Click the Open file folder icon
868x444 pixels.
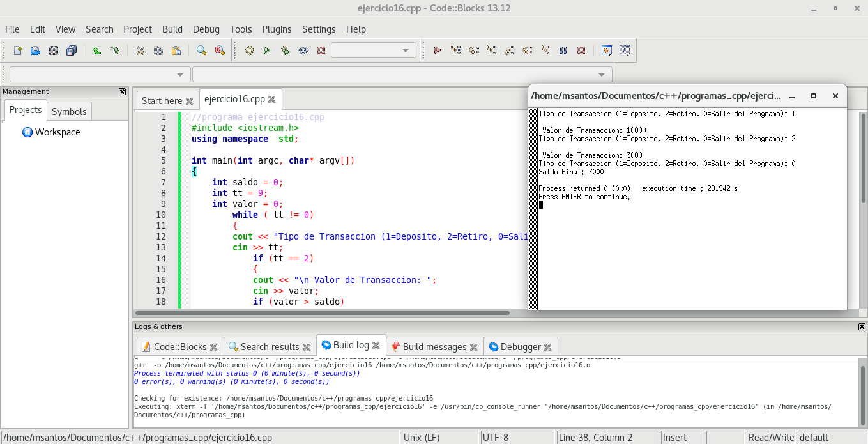click(x=36, y=50)
